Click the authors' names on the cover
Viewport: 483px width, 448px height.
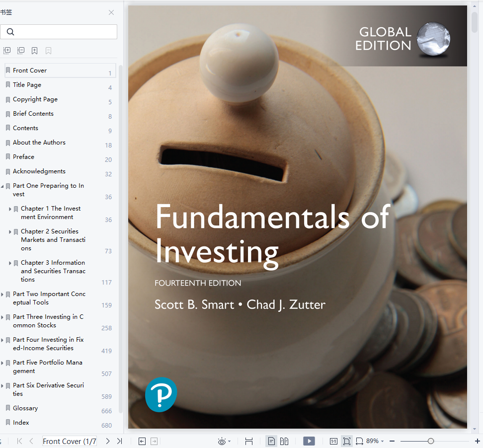click(x=240, y=305)
